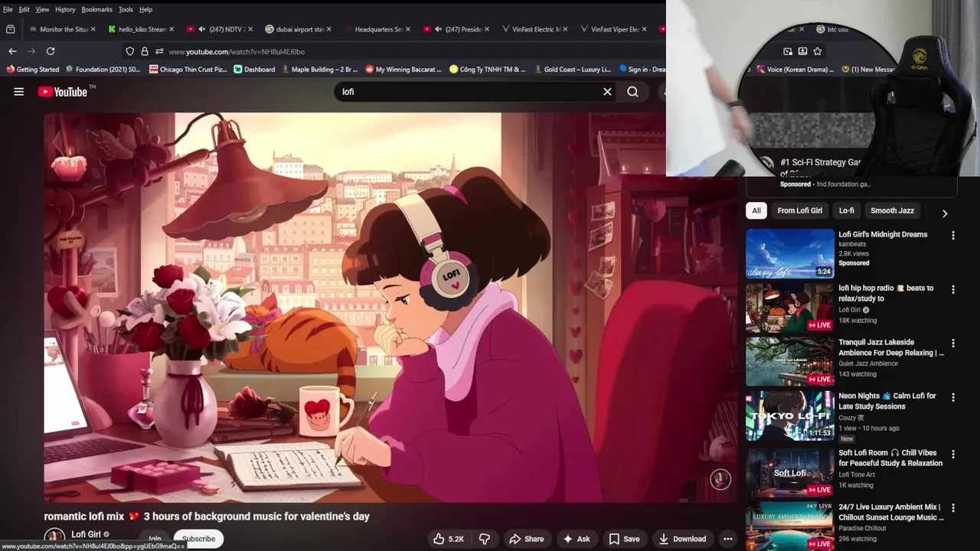
Task: Open more actions menu beside Download
Action: click(727, 539)
